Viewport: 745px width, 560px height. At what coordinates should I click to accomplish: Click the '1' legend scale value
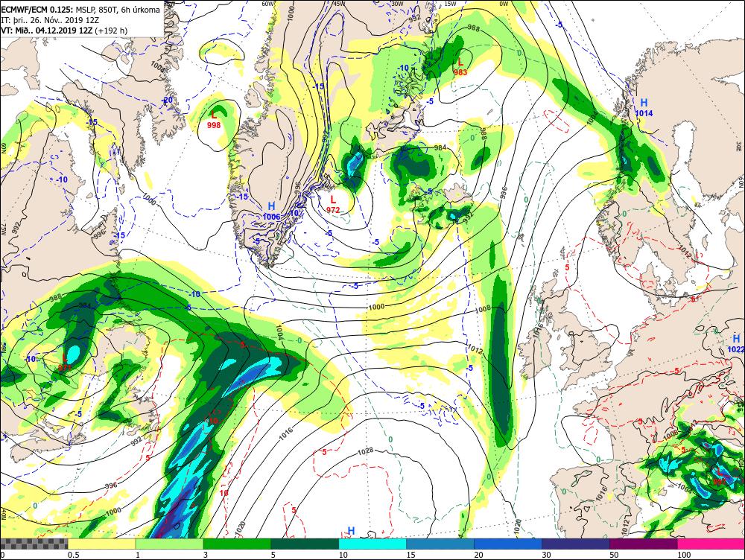click(x=137, y=555)
